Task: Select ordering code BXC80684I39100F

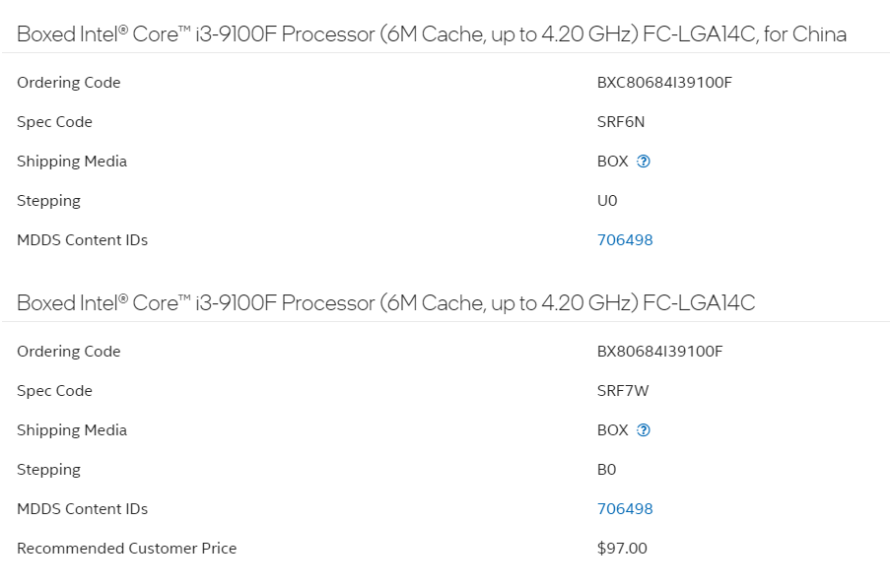Action: (664, 82)
